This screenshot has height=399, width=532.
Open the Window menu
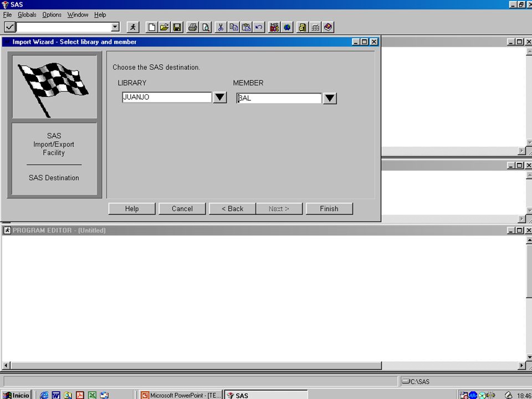(x=78, y=14)
